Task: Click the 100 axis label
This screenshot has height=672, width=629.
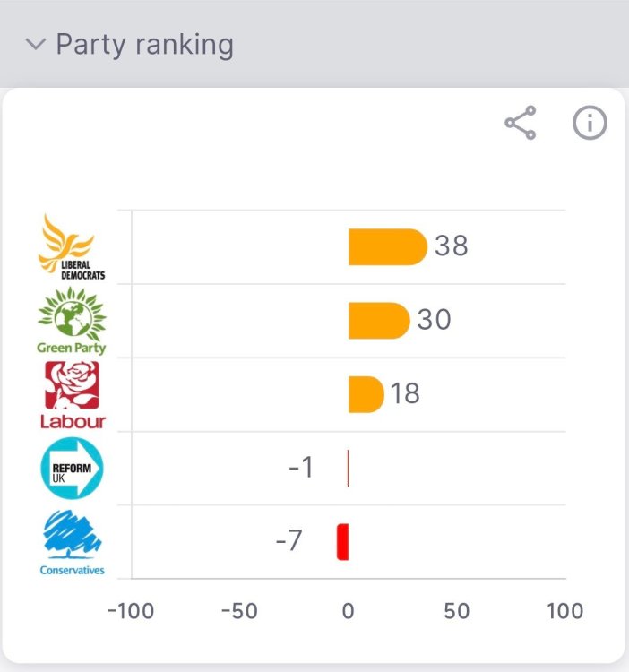Action: coord(564,611)
